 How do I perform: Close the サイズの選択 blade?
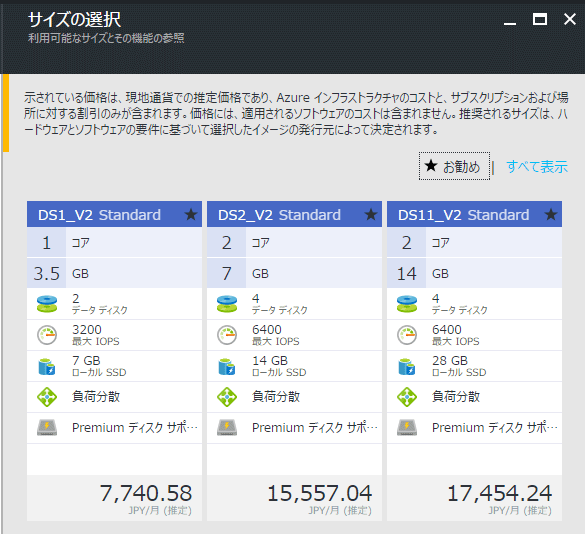[x=570, y=19]
